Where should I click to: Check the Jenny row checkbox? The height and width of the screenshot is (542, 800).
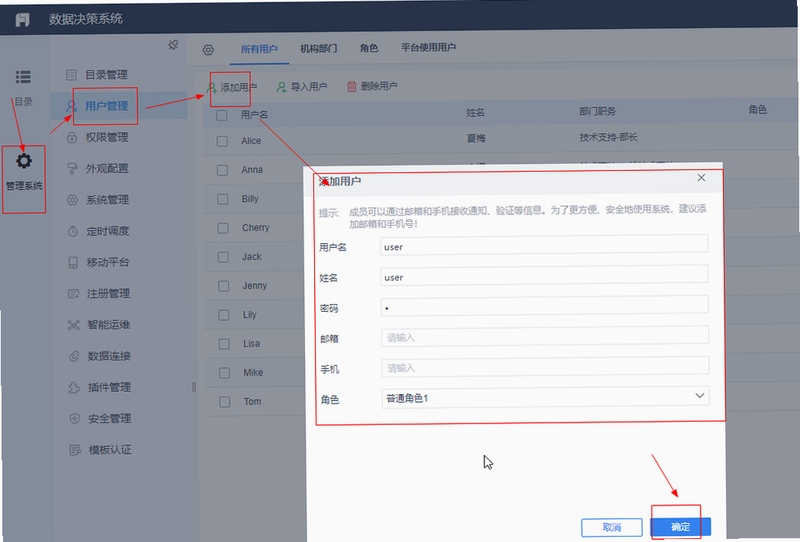(223, 286)
